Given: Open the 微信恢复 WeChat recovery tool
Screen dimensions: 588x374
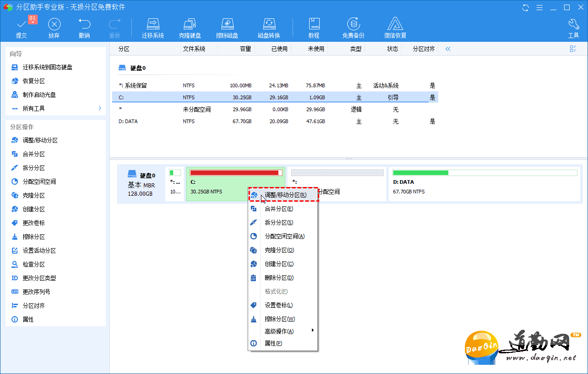Looking at the screenshot, I should pyautogui.click(x=396, y=28).
